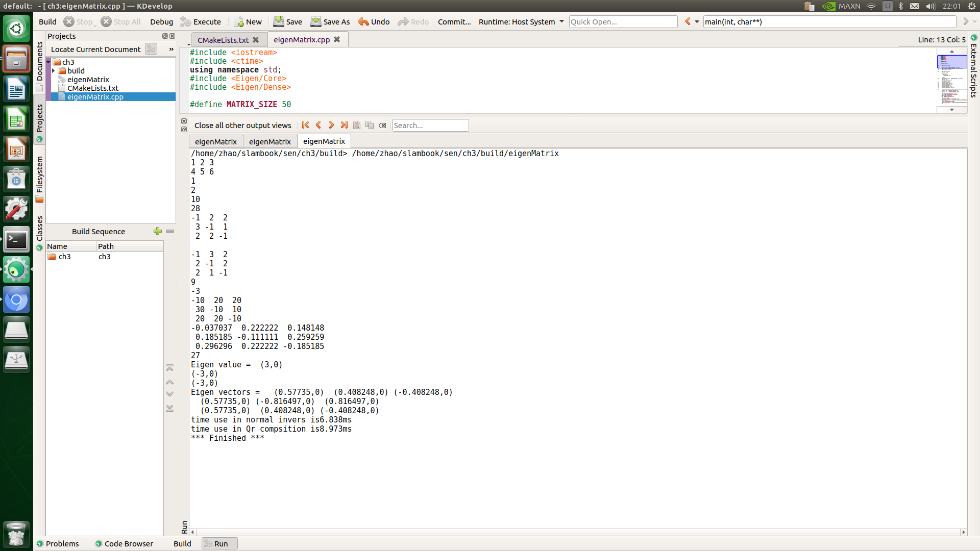Screen dimensions: 980x551
Task: Remove build sequence item minus icon
Action: (x=170, y=231)
